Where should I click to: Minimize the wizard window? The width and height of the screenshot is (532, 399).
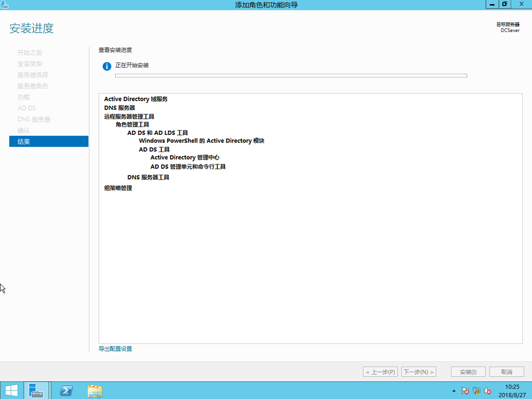[x=492, y=4]
